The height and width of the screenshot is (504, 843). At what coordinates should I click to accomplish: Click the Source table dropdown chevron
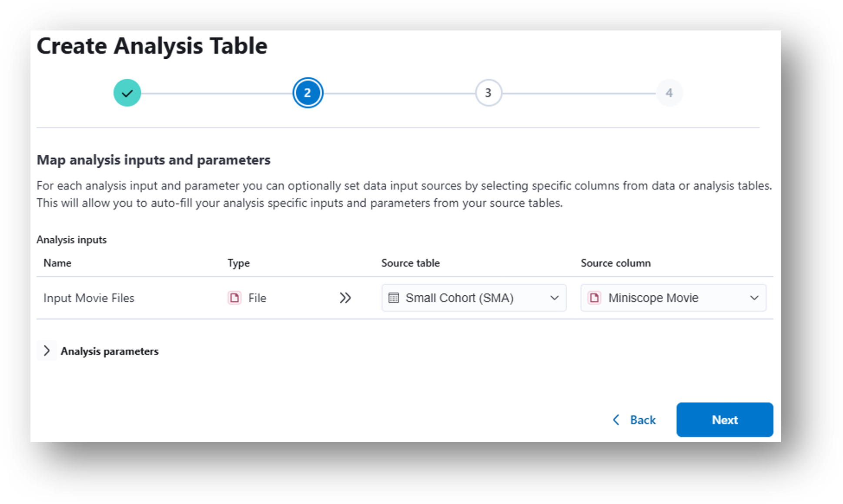(x=554, y=298)
